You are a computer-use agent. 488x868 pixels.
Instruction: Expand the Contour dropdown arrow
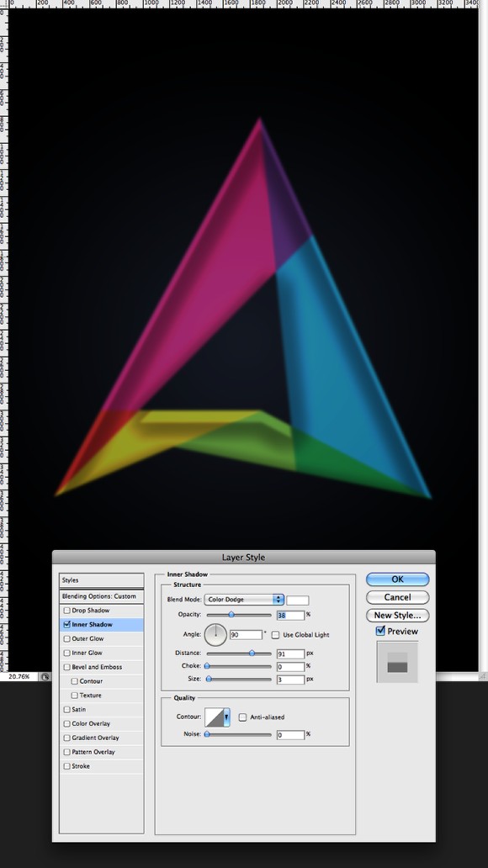[x=226, y=717]
